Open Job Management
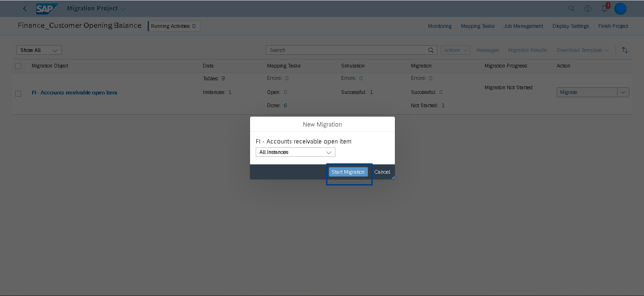The width and height of the screenshot is (644, 296). tap(523, 26)
